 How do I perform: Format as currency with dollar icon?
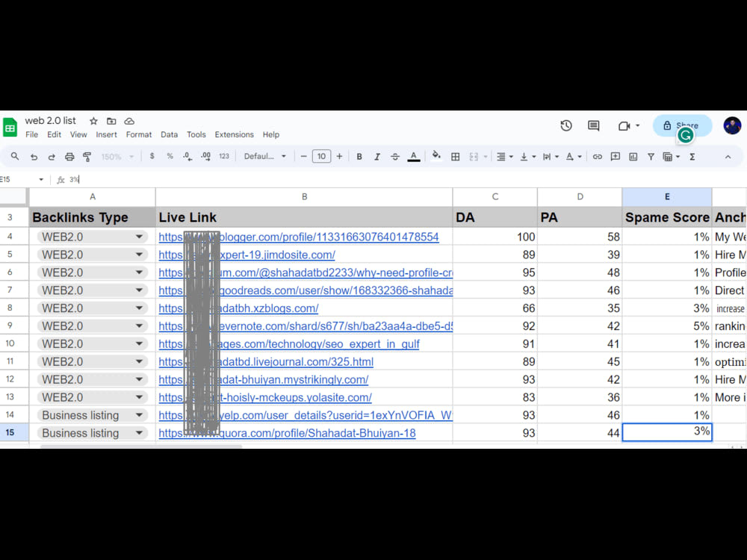coord(152,156)
